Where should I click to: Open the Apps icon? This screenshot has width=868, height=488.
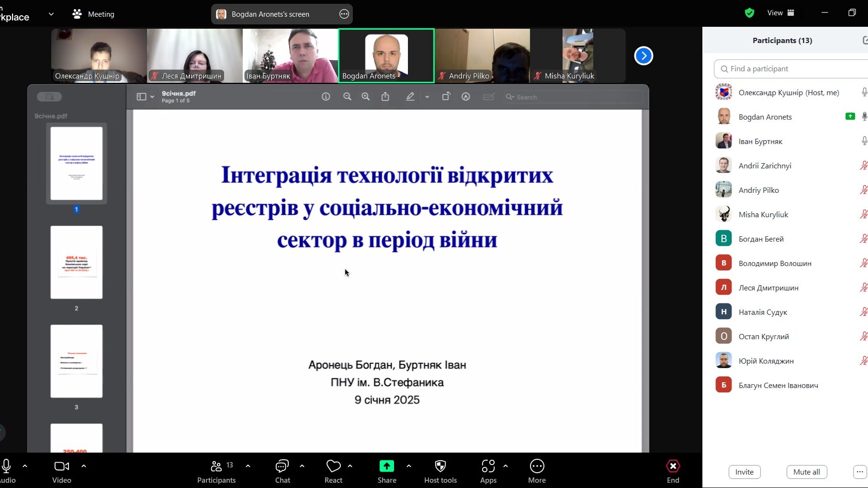pos(488,466)
